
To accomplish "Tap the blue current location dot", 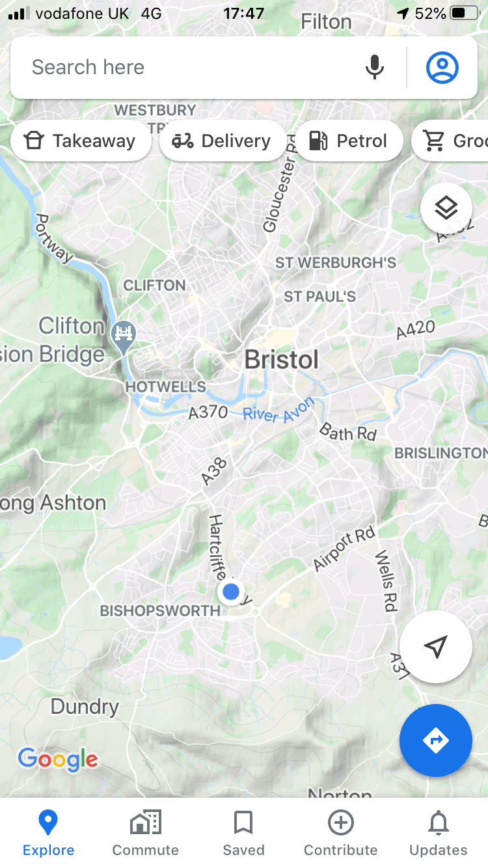I will pos(231,591).
